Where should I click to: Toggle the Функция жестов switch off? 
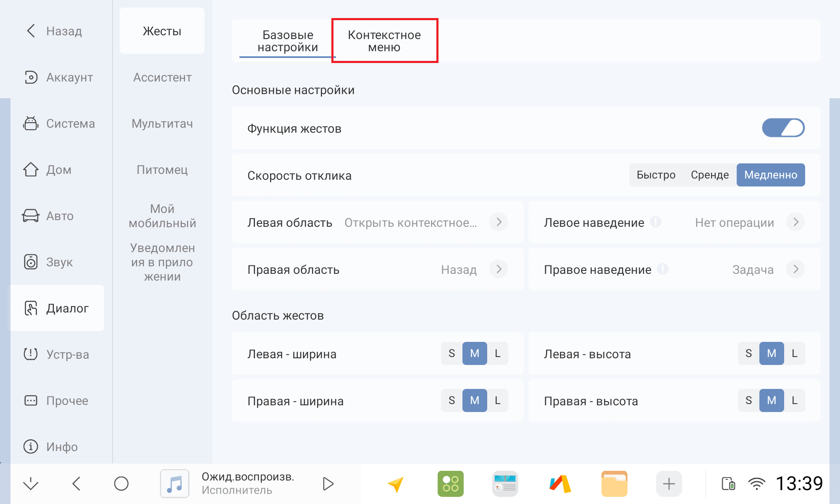point(783,128)
